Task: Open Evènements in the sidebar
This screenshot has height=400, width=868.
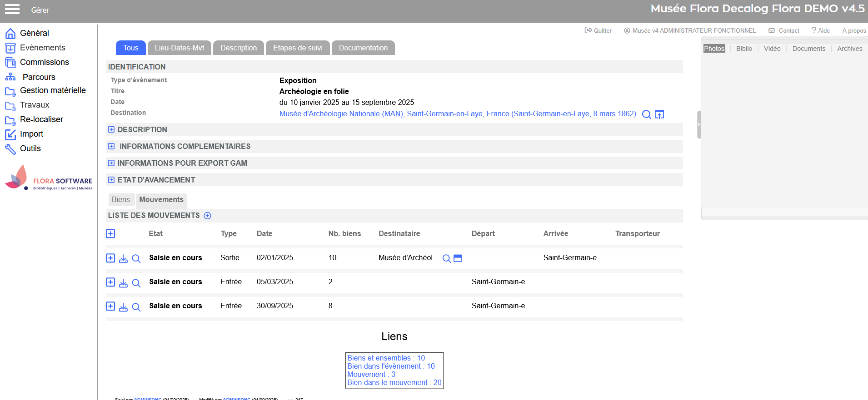Action: pos(42,48)
